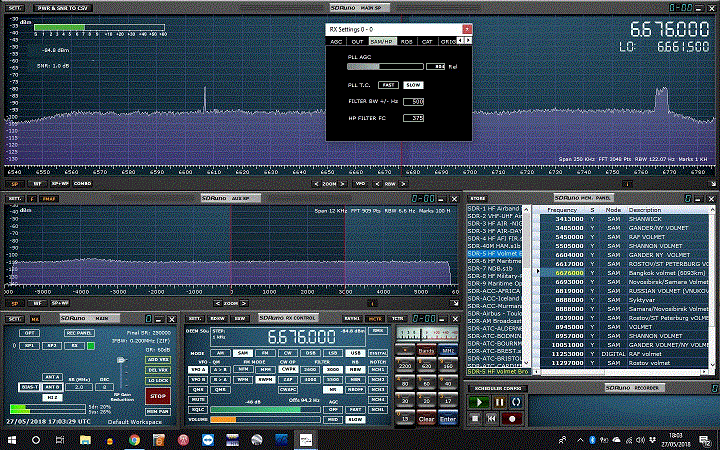Viewport: 720px width, 450px height.
Task: Click the red STOP stream button
Action: pyautogui.click(x=158, y=396)
